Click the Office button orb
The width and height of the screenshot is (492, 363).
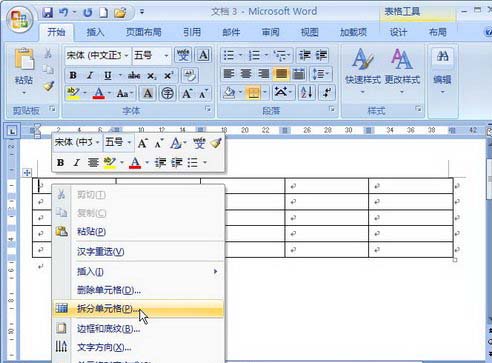20,19
